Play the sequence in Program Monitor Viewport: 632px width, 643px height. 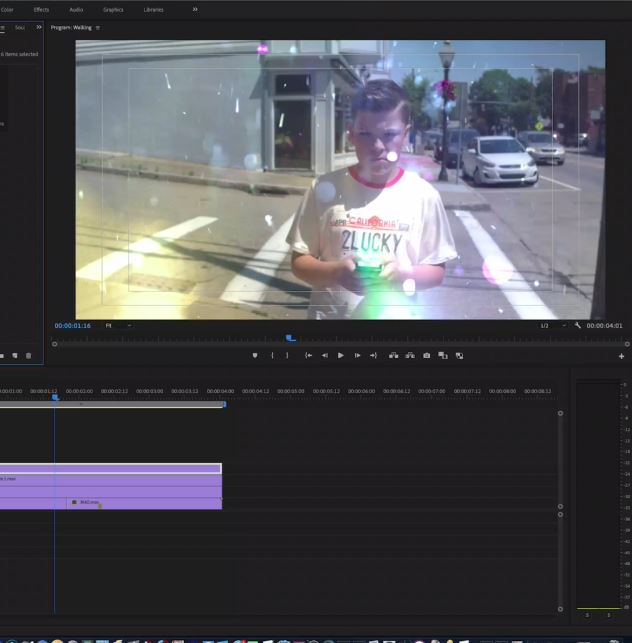coord(341,355)
